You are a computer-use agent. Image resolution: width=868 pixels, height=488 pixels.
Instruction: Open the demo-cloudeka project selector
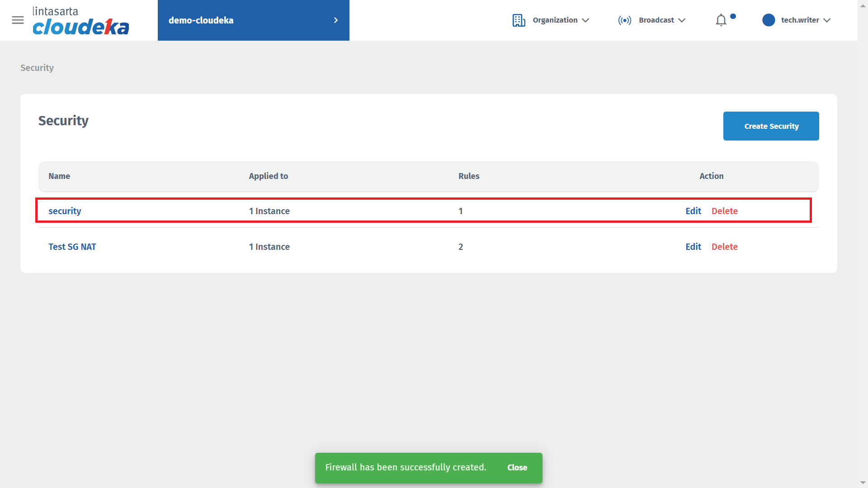click(x=201, y=20)
